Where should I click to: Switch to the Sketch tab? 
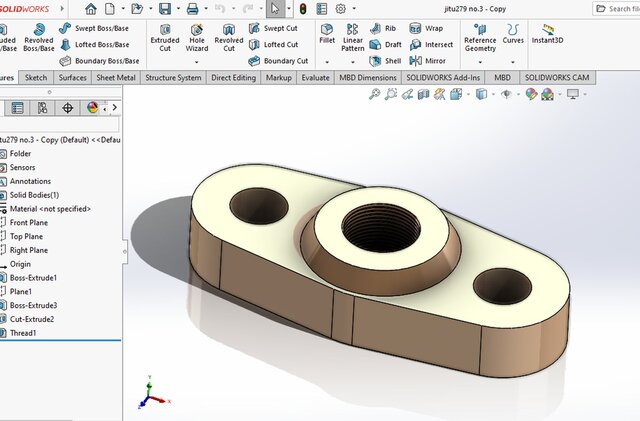point(36,78)
